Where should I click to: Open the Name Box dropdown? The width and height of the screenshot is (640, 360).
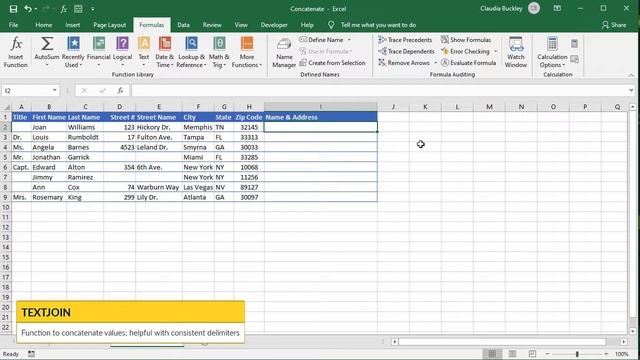(x=55, y=91)
